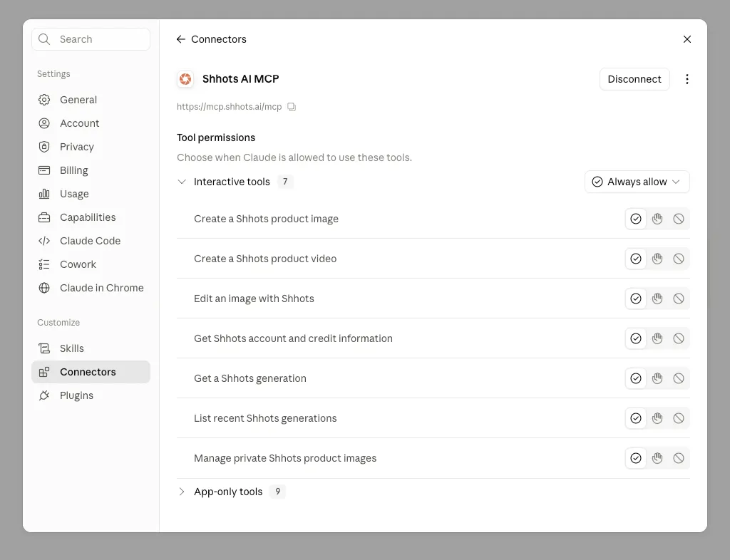Viewport: 730px width, 560px height.
Task: Disconnect the Shhots AI MCP connector
Action: point(634,79)
